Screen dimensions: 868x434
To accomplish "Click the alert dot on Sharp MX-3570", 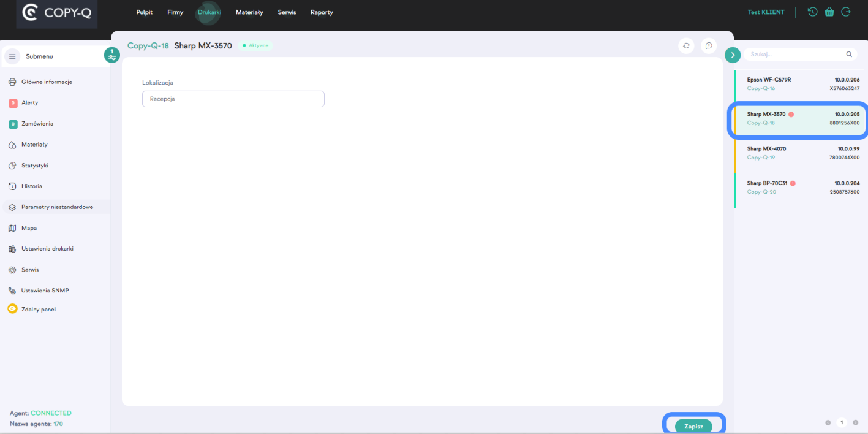I will coord(791,114).
